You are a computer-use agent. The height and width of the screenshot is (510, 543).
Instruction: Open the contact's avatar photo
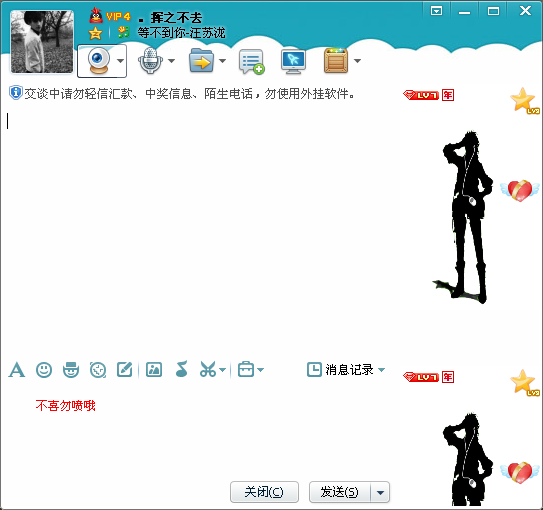pyautogui.click(x=42, y=42)
